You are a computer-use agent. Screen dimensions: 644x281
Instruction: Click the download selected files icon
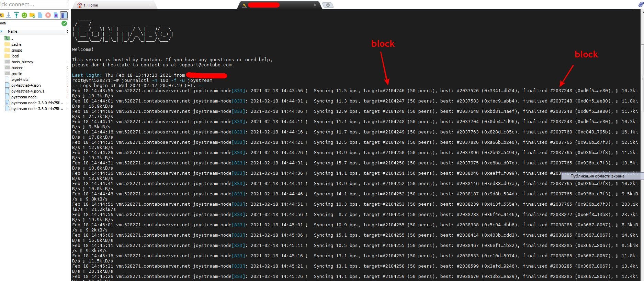pyautogui.click(x=9, y=15)
